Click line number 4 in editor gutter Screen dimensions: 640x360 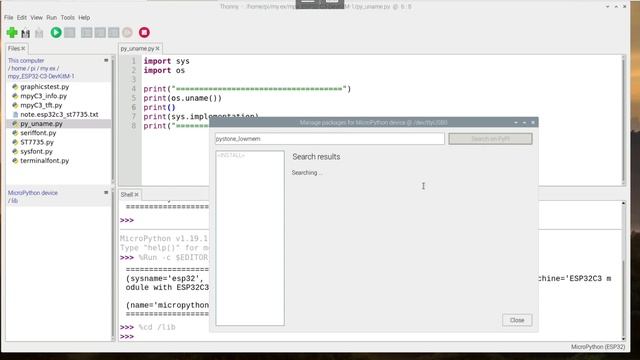point(133,89)
